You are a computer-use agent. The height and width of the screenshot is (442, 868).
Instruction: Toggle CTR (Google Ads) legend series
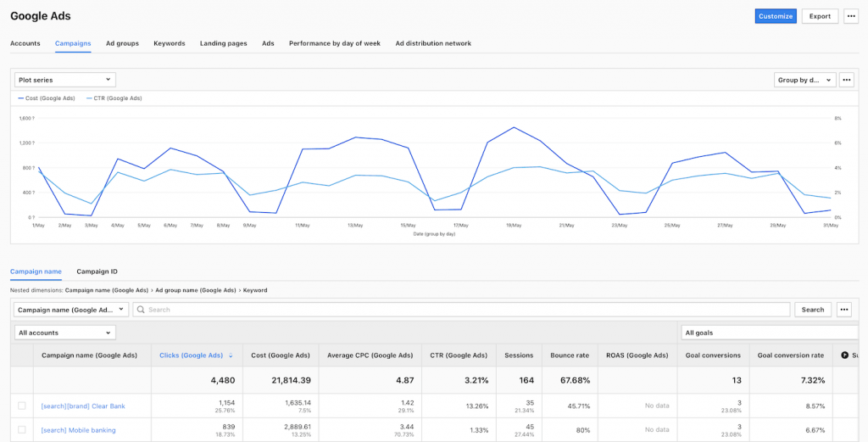point(114,98)
